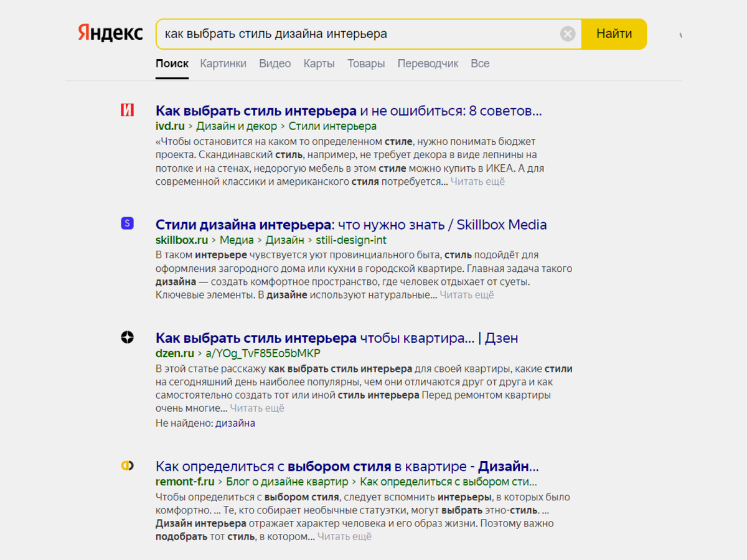Click the Skillbox purple favicon
Viewport: 747px width, 560px height.
[127, 223]
